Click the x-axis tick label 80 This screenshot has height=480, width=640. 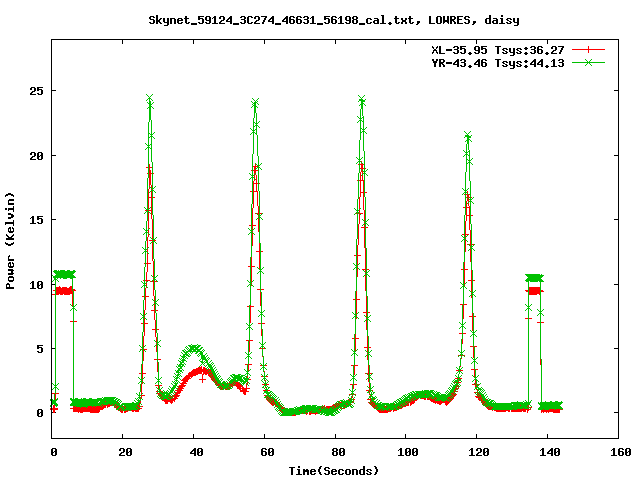338,452
